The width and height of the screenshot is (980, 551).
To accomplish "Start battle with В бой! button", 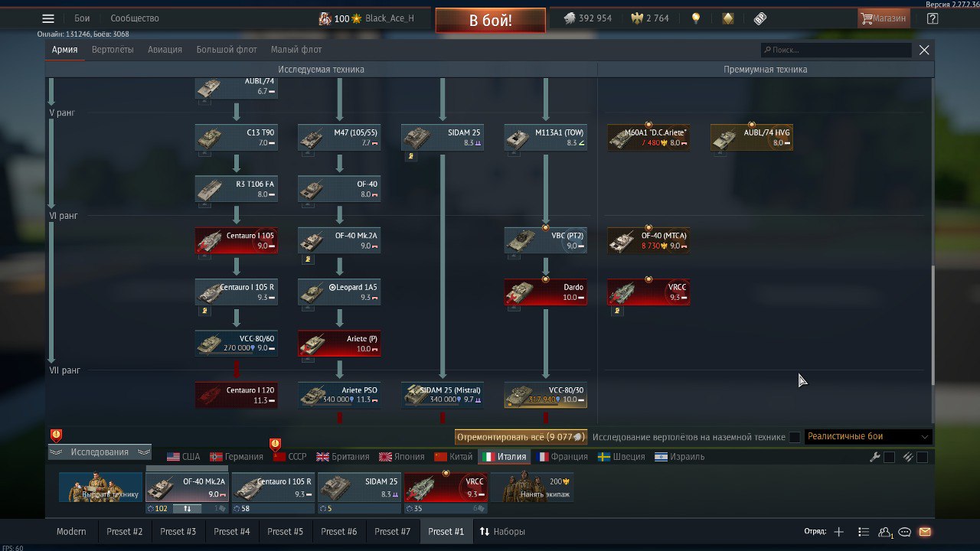I will coord(491,21).
